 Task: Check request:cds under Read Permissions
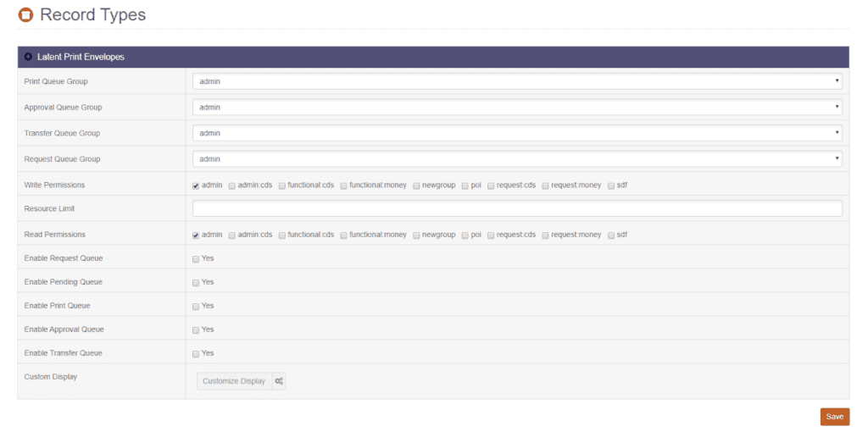coord(491,235)
